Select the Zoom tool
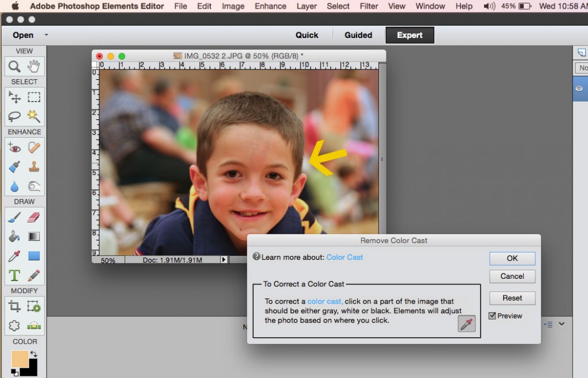The width and height of the screenshot is (588, 378). coord(14,67)
